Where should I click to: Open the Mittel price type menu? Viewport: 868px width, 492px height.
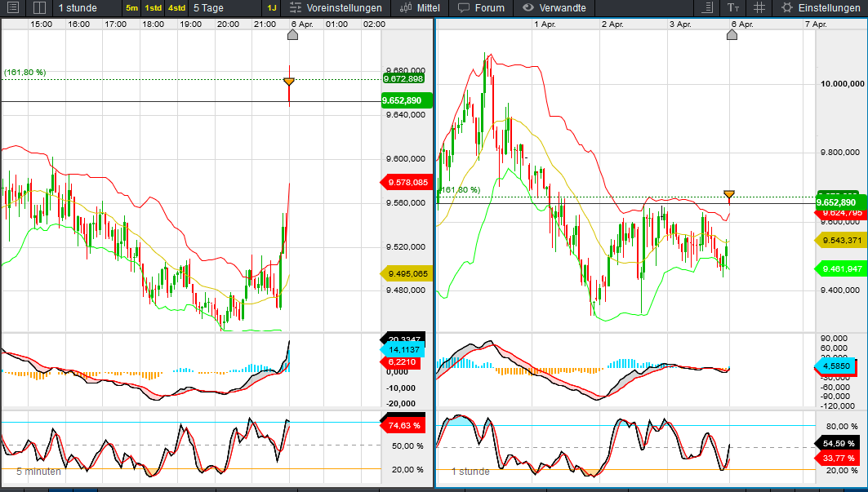[429, 7]
